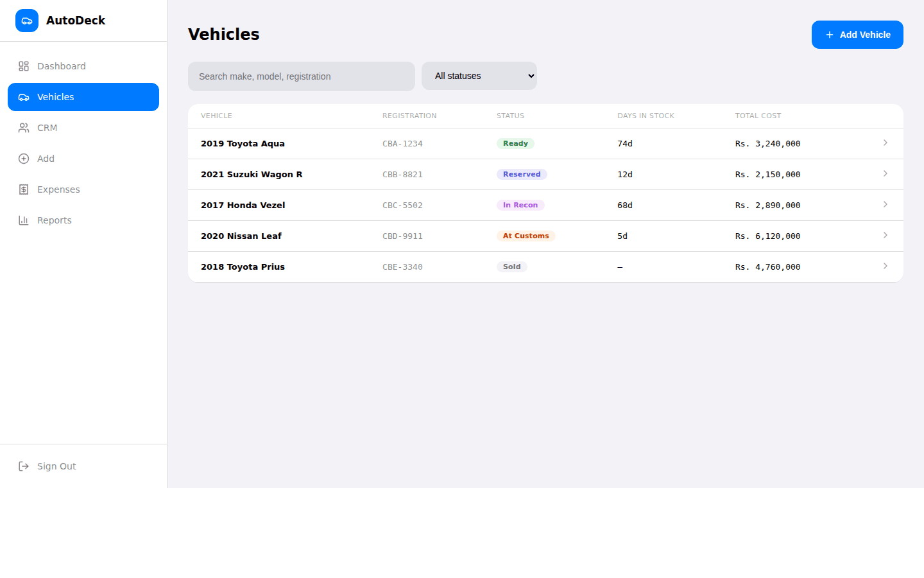The image size is (924, 578).
Task: Open the All statuses dropdown
Action: click(479, 76)
